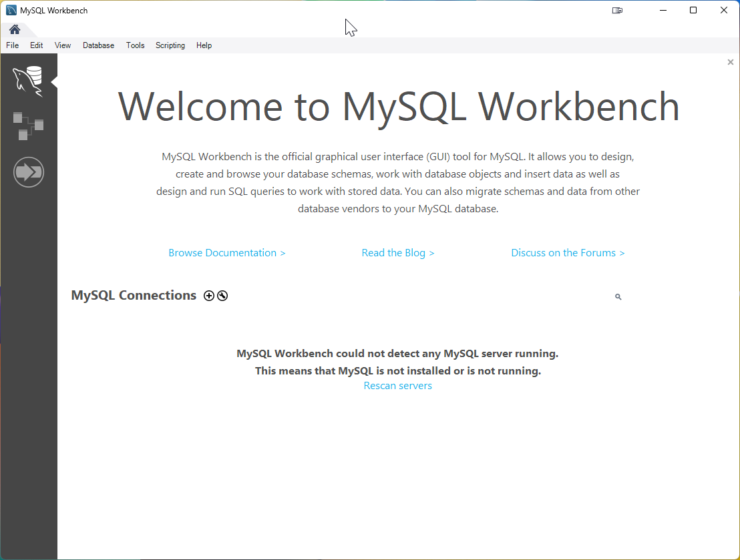Image resolution: width=740 pixels, height=560 pixels.
Task: Open Discuss on the Forums link
Action: pos(568,253)
